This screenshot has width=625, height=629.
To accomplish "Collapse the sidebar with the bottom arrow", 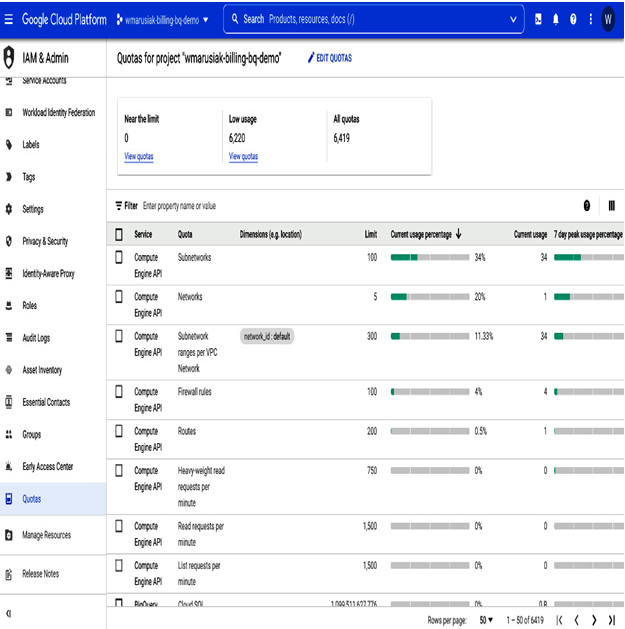I will [9, 613].
